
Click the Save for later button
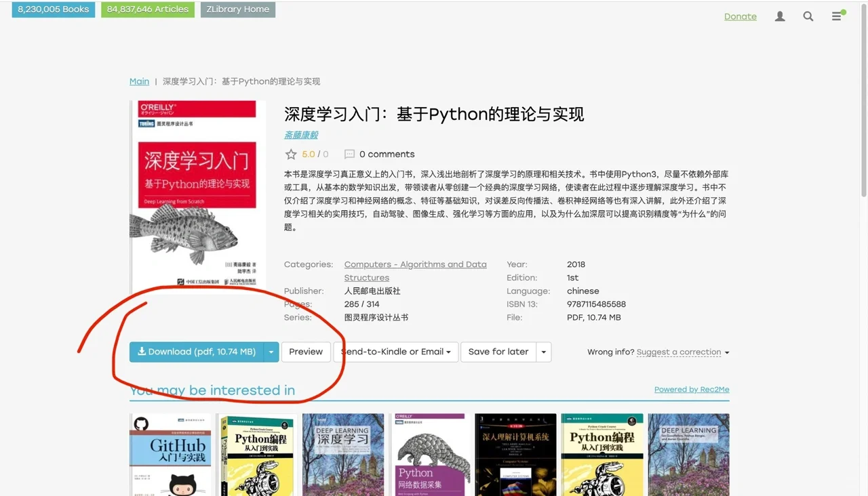(498, 352)
